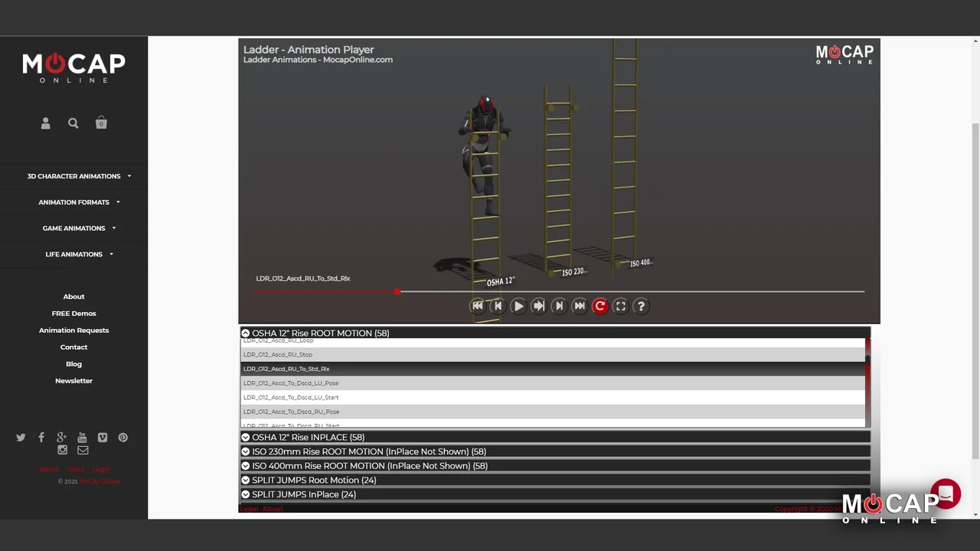This screenshot has height=551, width=980.
Task: Go to Animation Requests page
Action: [x=73, y=330]
